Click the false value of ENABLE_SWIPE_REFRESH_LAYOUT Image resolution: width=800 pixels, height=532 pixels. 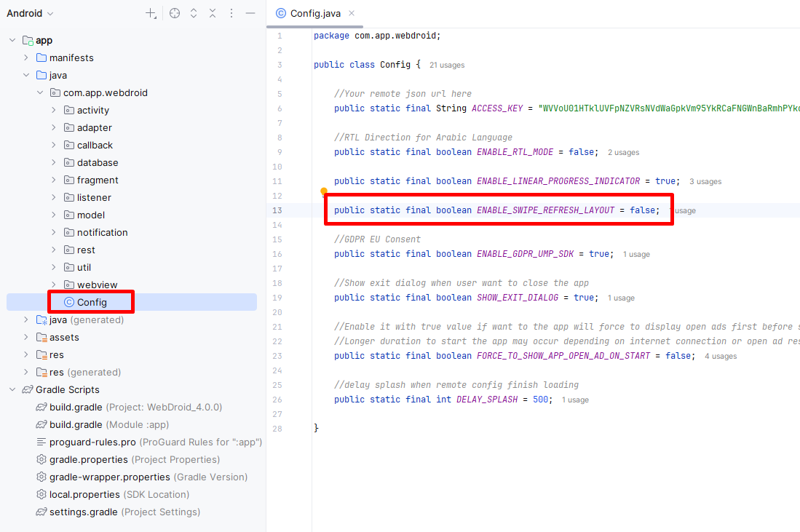click(642, 210)
